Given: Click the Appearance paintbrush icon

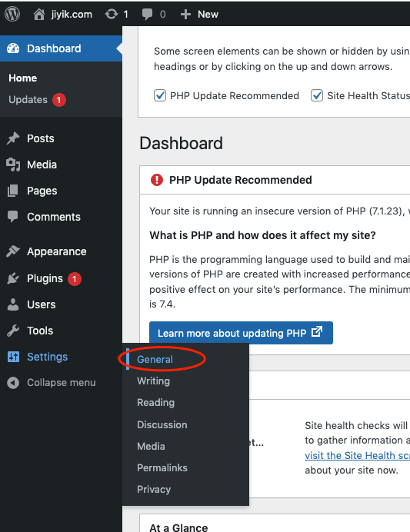Looking at the screenshot, I should click(x=13, y=251).
